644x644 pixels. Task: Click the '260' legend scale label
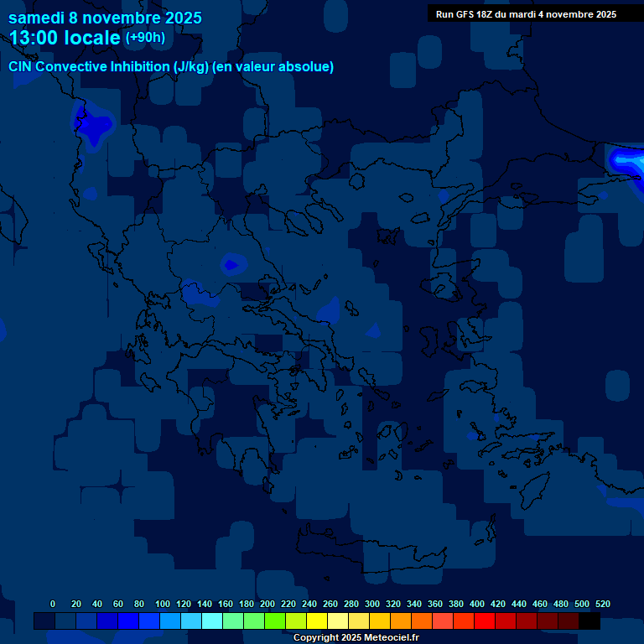(330, 604)
